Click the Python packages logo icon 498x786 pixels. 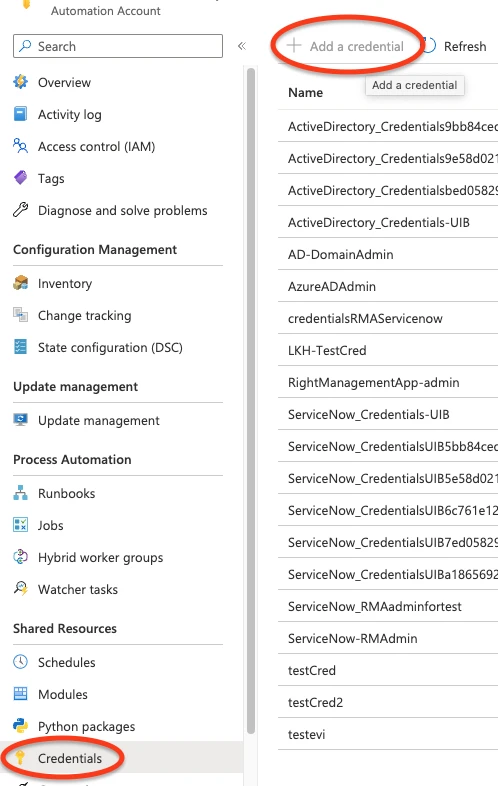point(21,726)
